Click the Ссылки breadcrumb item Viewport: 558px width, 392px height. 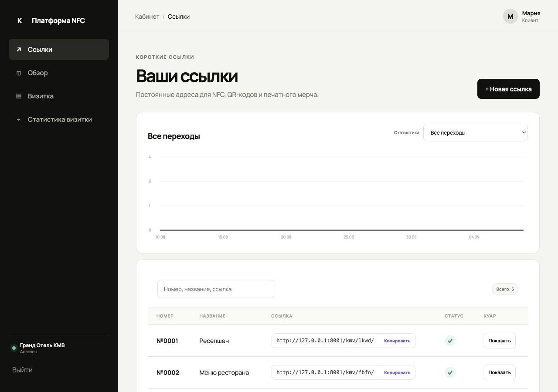pos(179,17)
